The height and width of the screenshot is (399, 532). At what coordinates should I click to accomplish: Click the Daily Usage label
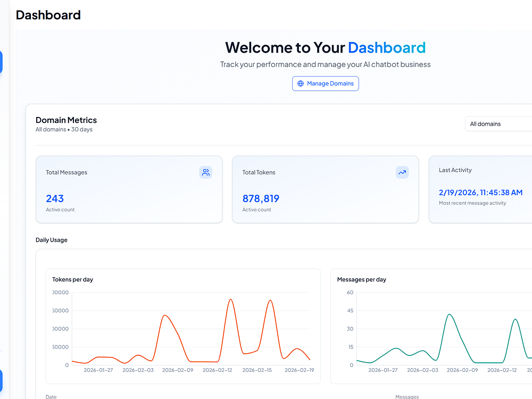[52, 240]
